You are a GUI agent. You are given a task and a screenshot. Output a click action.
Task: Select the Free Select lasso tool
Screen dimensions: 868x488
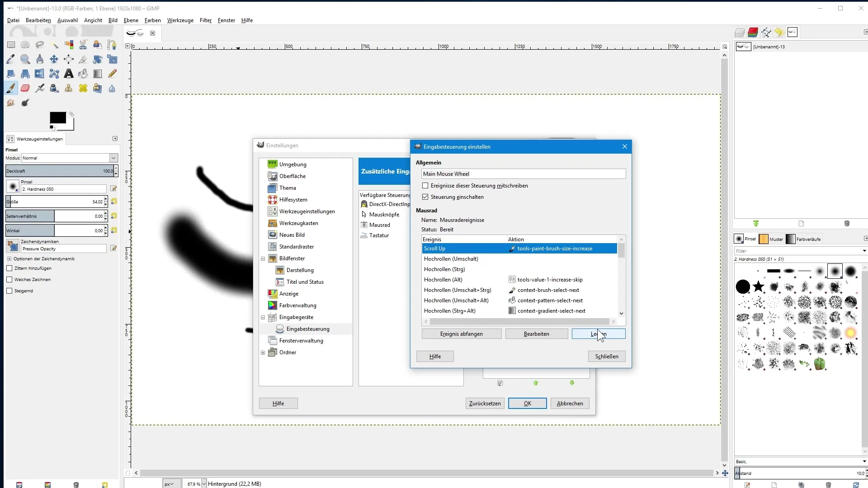(x=40, y=45)
